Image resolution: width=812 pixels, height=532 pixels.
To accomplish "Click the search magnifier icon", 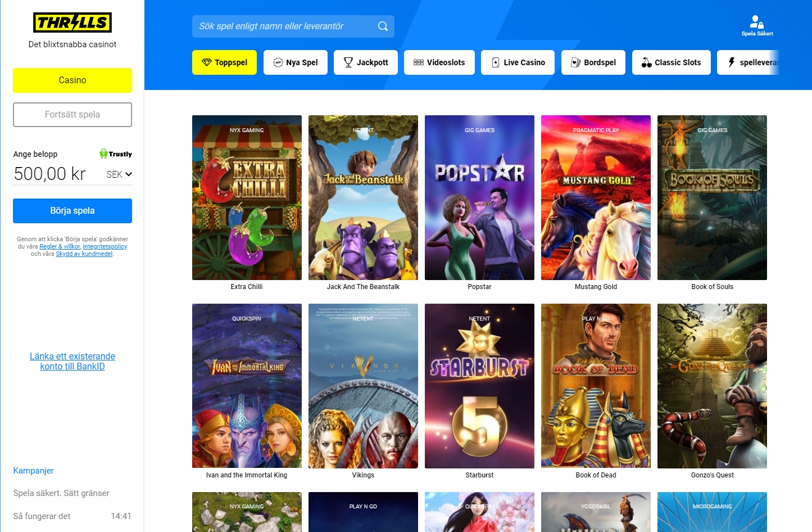I will tap(383, 26).
